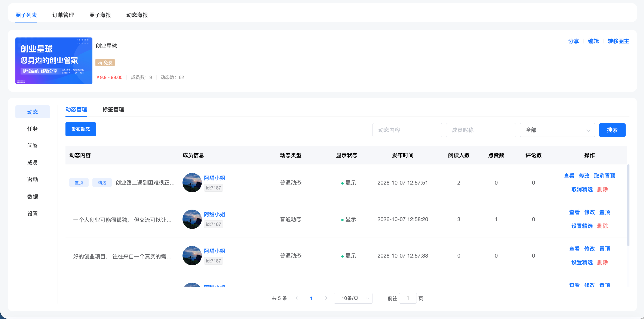Click the 搜索 button
The height and width of the screenshot is (319, 644).
pos(612,130)
